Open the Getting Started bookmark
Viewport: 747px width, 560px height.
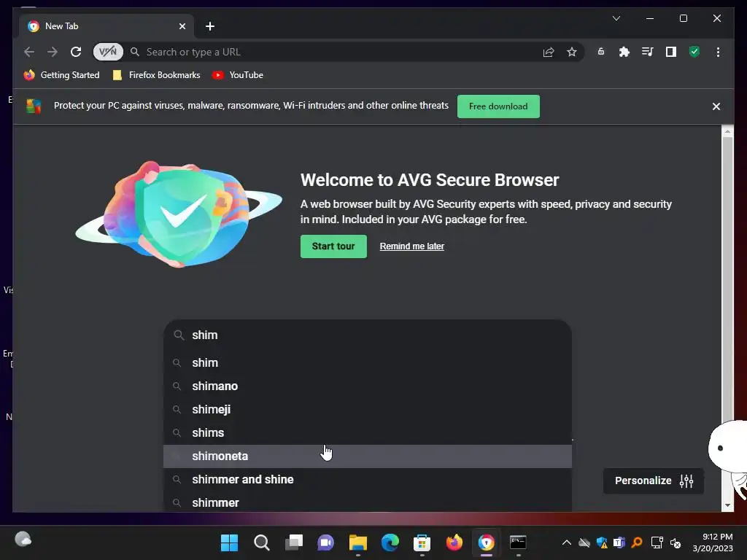pyautogui.click(x=62, y=75)
